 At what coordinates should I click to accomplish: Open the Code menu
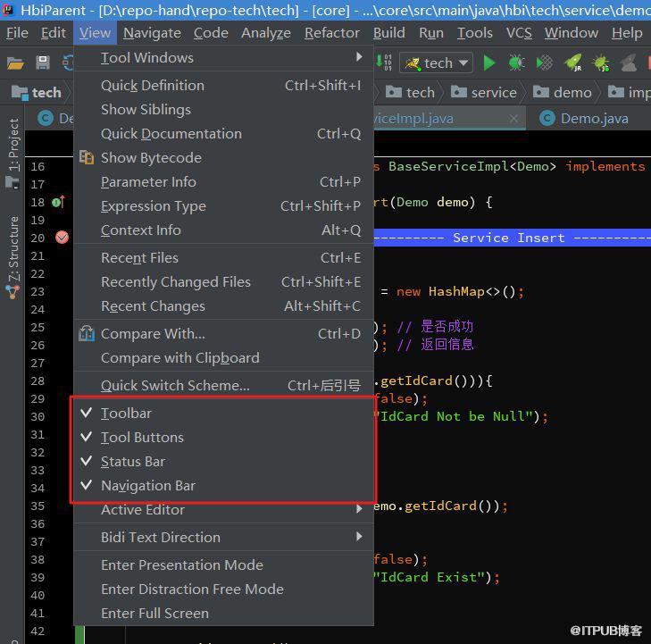[211, 33]
